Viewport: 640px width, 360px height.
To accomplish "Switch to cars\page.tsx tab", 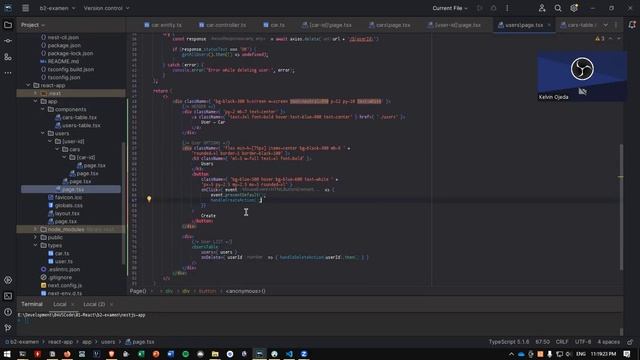I will coord(390,25).
